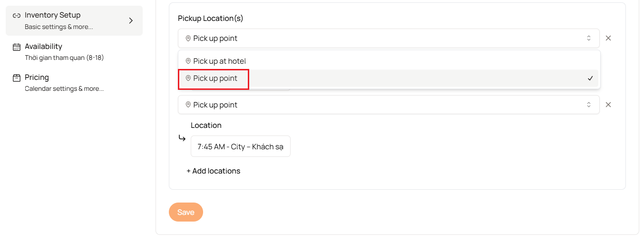
Task: Click the link icon beside Inventory Setup
Action: pyautogui.click(x=17, y=15)
